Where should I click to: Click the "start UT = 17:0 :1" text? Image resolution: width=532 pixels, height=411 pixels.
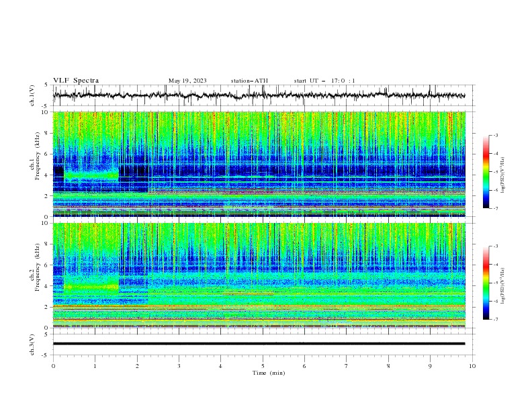click(x=324, y=81)
